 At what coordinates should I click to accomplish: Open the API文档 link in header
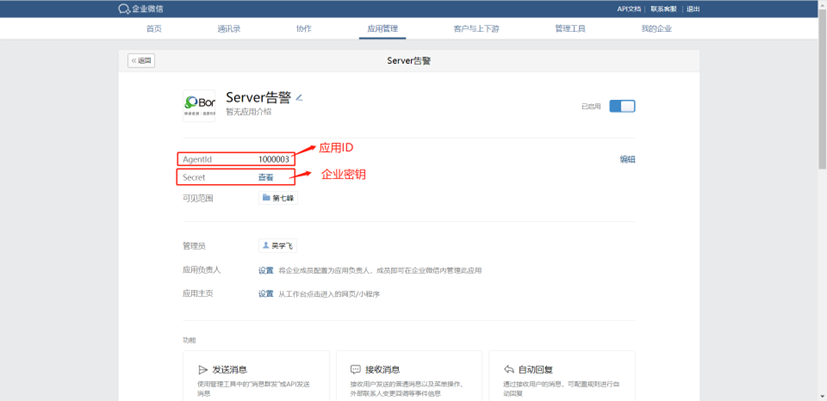[629, 9]
